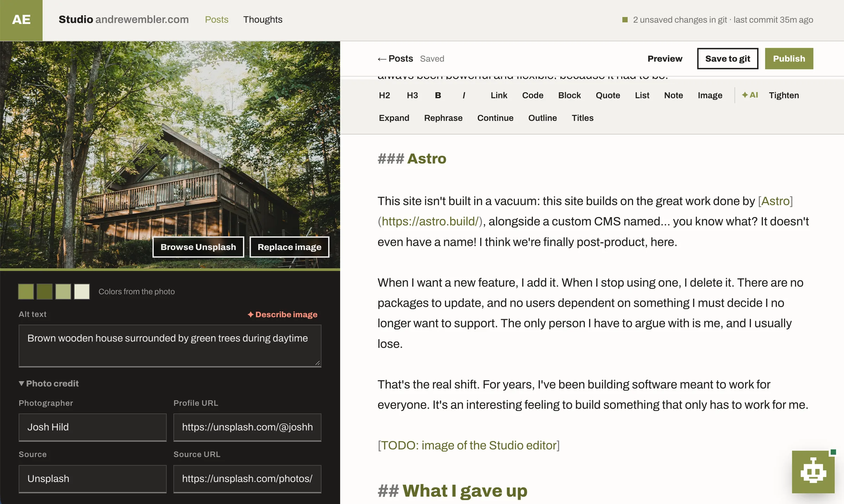
Task: Insert an H3 heading
Action: 412,95
